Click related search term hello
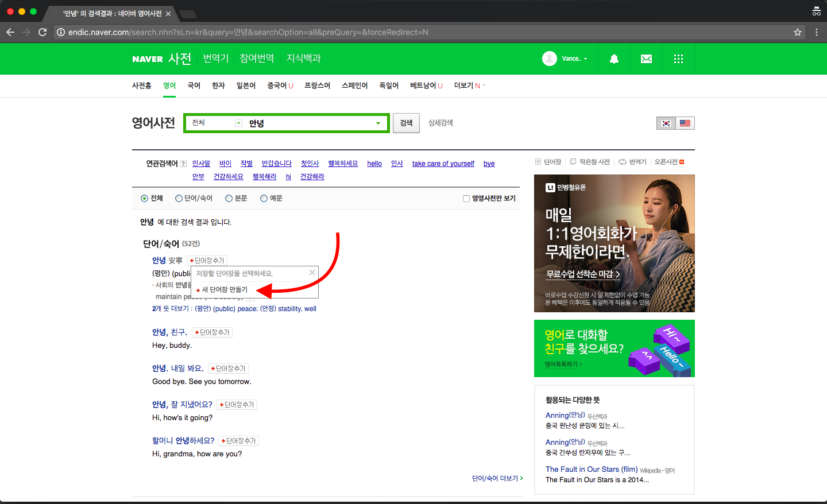This screenshot has width=827, height=504. pos(374,164)
